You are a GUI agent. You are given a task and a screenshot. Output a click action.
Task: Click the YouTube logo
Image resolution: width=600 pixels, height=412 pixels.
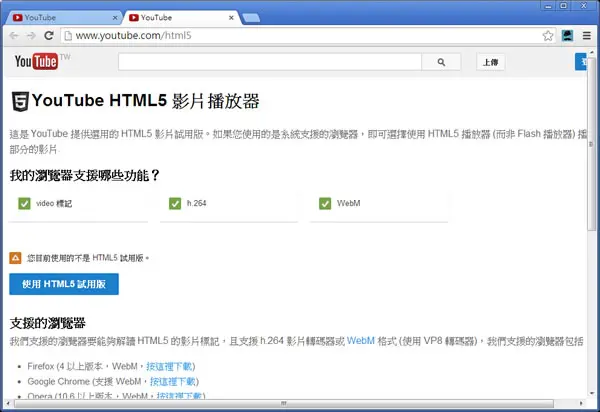point(37,61)
